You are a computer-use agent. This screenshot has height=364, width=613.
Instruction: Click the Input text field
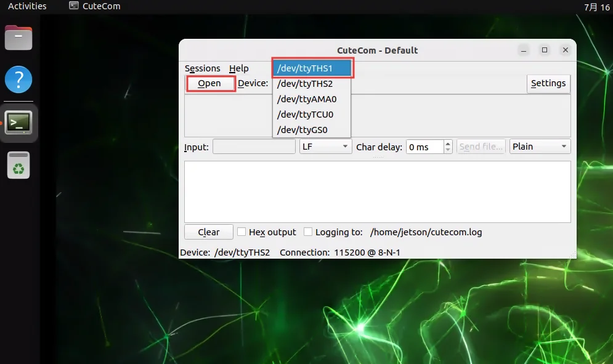point(254,147)
